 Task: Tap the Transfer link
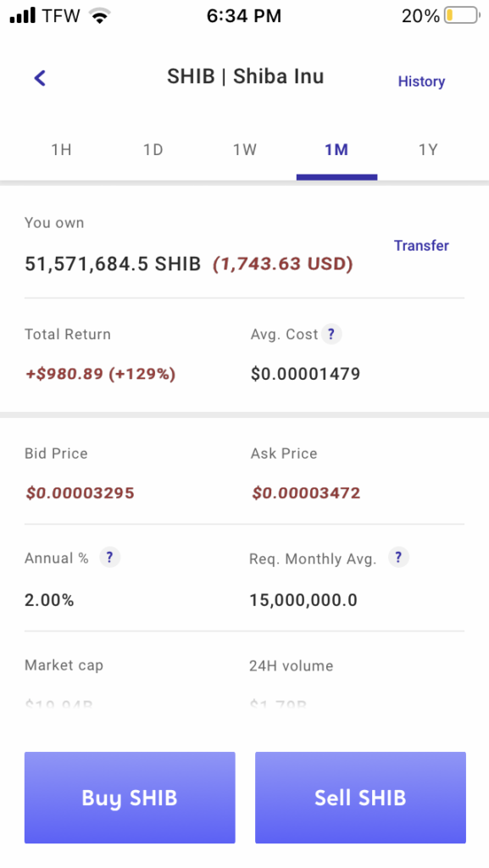(x=421, y=245)
